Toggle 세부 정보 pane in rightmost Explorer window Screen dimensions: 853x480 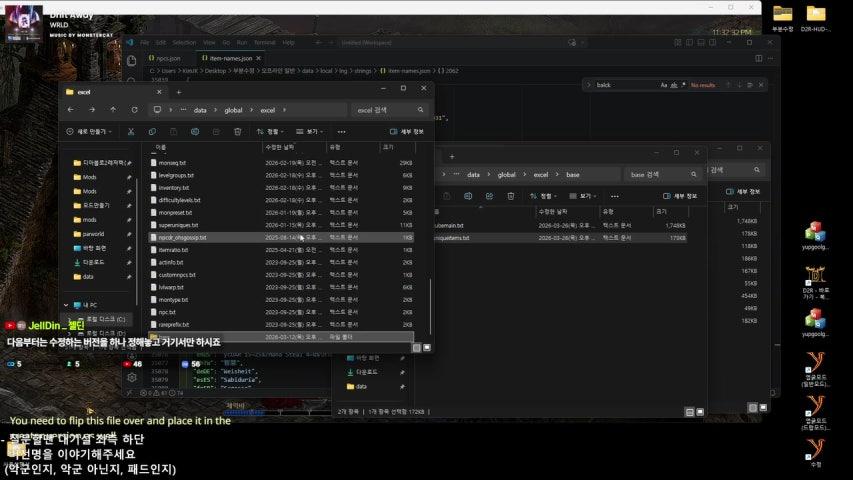(x=743, y=192)
